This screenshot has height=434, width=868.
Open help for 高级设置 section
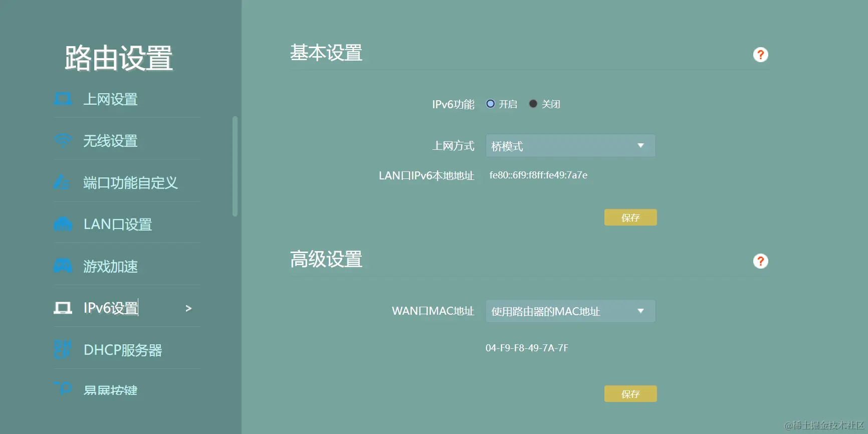760,261
